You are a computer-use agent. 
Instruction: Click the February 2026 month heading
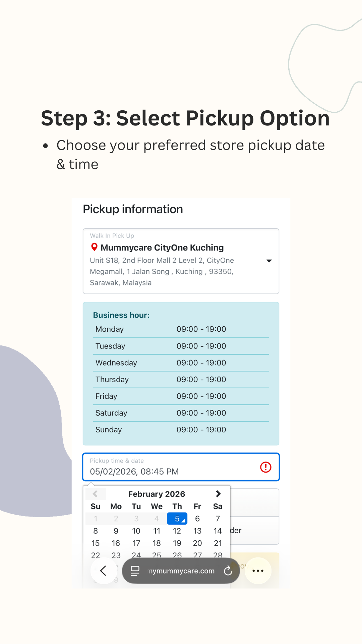point(157,494)
